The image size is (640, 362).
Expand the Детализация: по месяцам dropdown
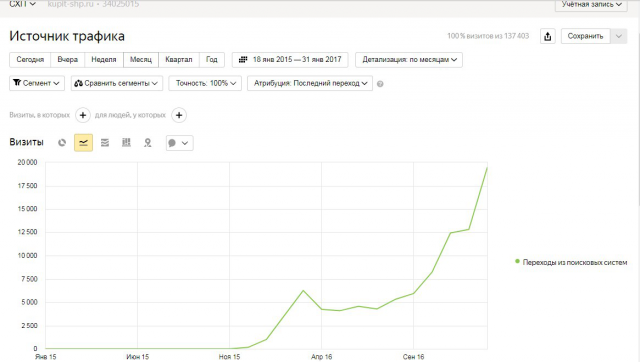(x=409, y=60)
